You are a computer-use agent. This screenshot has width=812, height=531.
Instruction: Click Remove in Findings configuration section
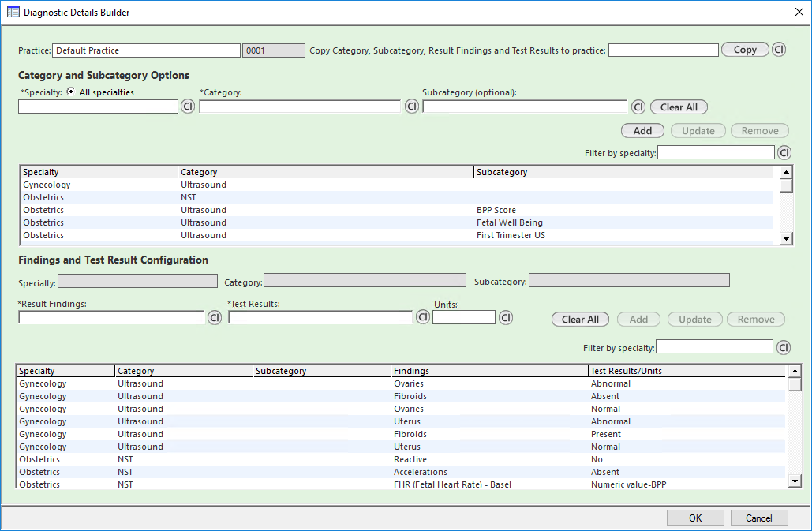(x=756, y=320)
